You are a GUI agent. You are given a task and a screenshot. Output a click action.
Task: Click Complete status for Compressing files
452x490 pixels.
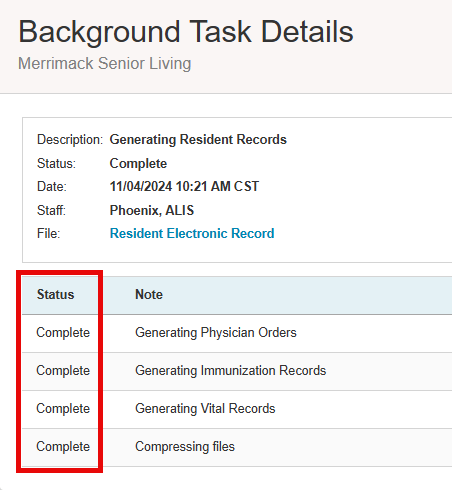click(x=63, y=447)
